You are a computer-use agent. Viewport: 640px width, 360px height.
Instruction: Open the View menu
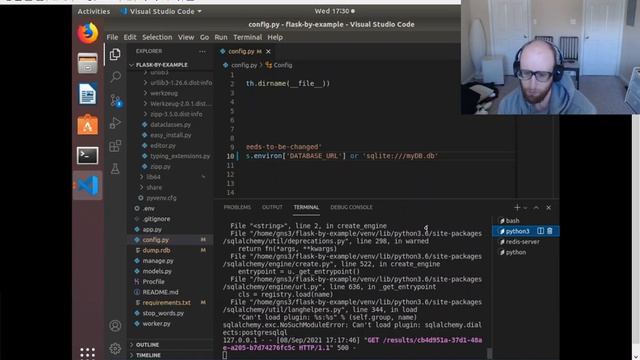coord(186,37)
